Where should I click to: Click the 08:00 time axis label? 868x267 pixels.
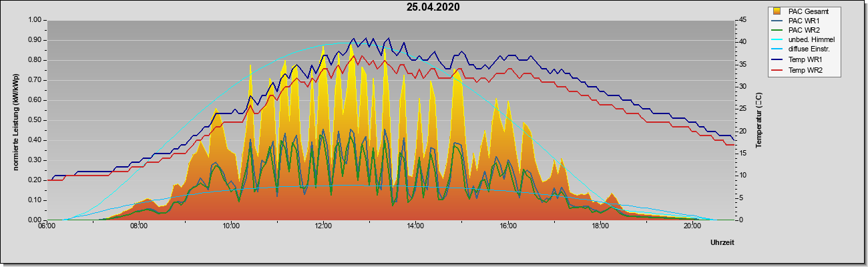[x=138, y=226]
